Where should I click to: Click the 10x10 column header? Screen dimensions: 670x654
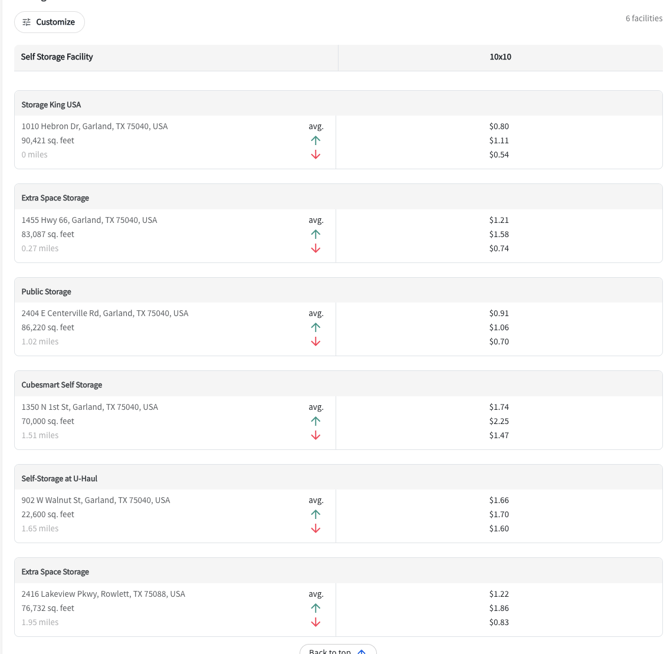[500, 57]
